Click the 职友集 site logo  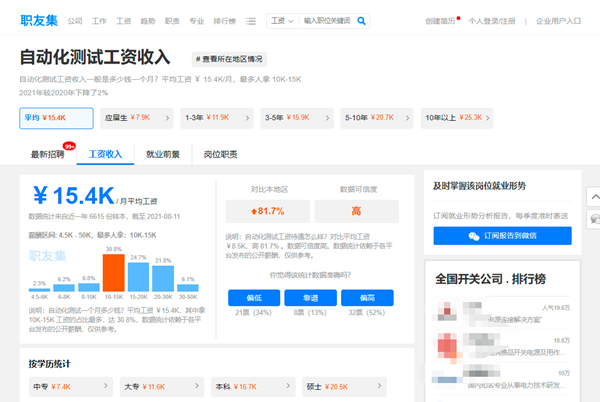[39, 21]
